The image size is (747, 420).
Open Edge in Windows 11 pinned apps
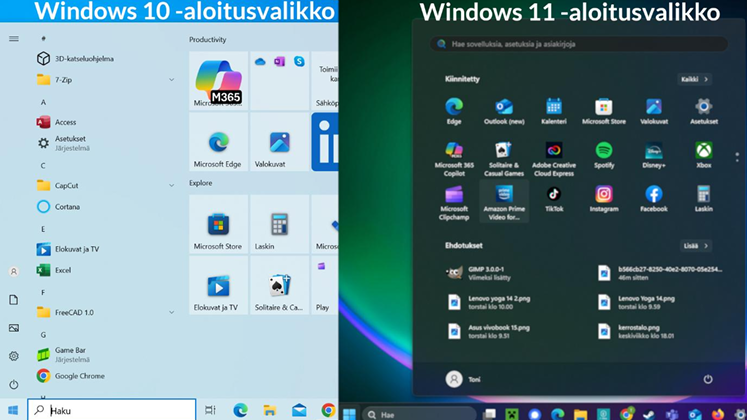point(454,111)
